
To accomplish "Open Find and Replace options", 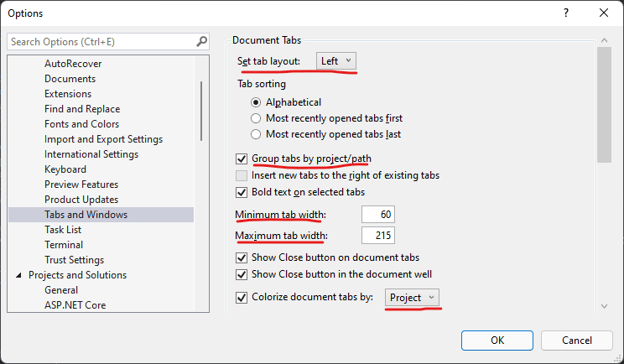I will pos(82,109).
